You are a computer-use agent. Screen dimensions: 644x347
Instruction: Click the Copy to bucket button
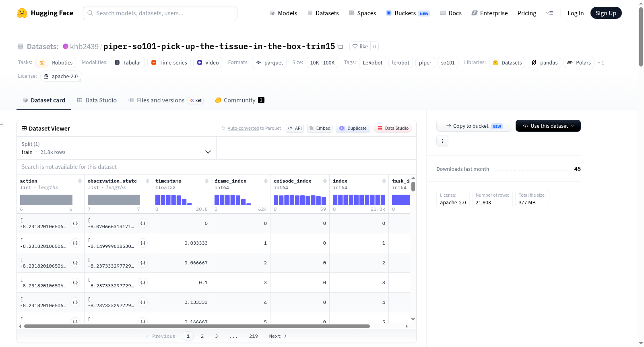coord(474,126)
